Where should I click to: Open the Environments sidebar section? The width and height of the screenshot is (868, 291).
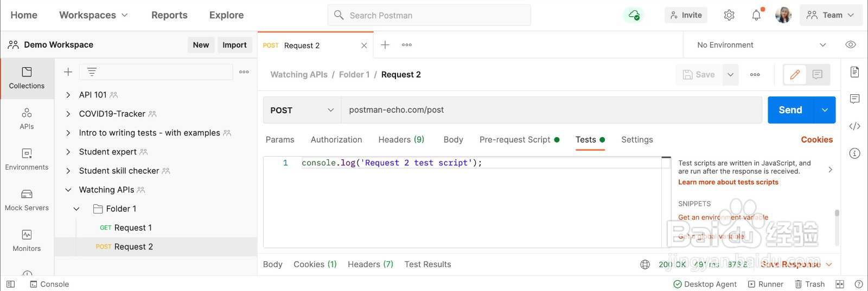[x=27, y=159]
